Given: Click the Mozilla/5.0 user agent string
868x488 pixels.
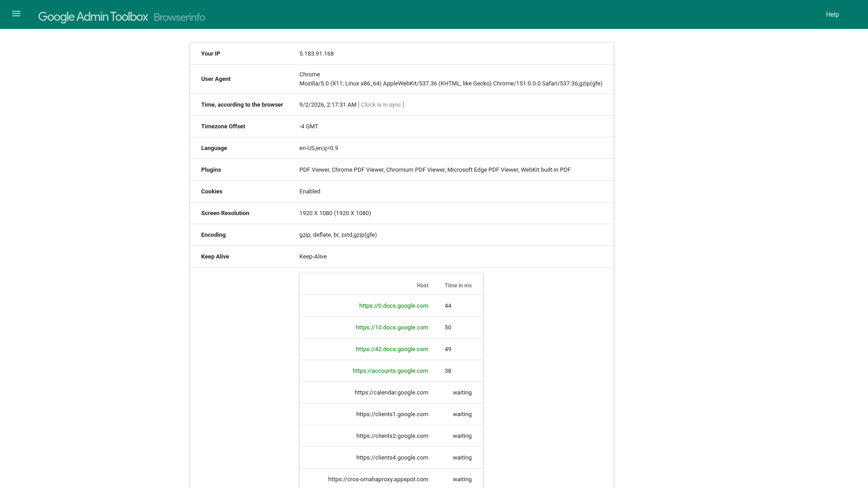Looking at the screenshot, I should [451, 84].
